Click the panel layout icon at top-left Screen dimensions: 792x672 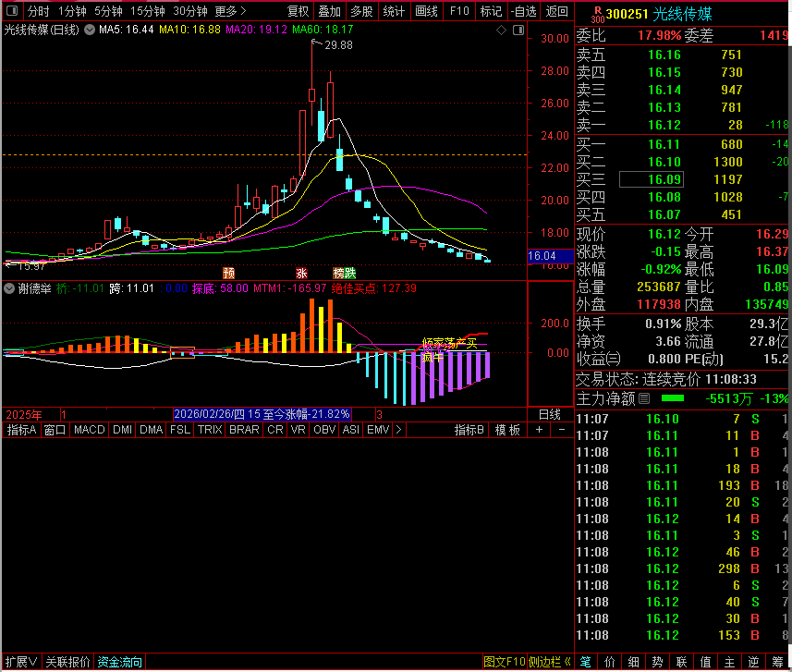coord(12,11)
